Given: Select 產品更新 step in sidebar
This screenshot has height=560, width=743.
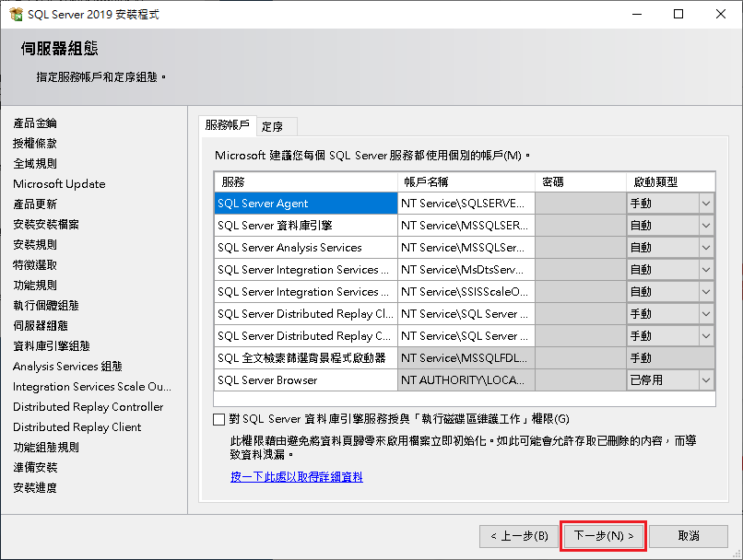Looking at the screenshot, I should pos(35,204).
